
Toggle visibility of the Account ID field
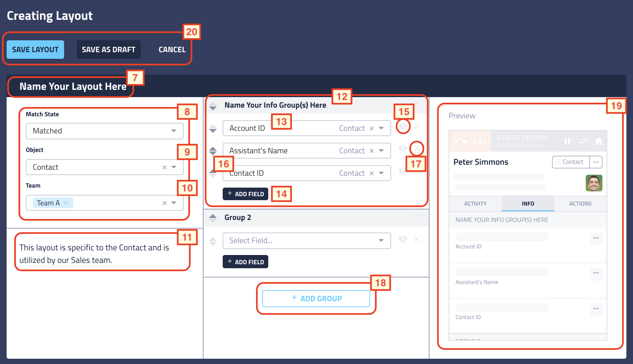point(403,126)
